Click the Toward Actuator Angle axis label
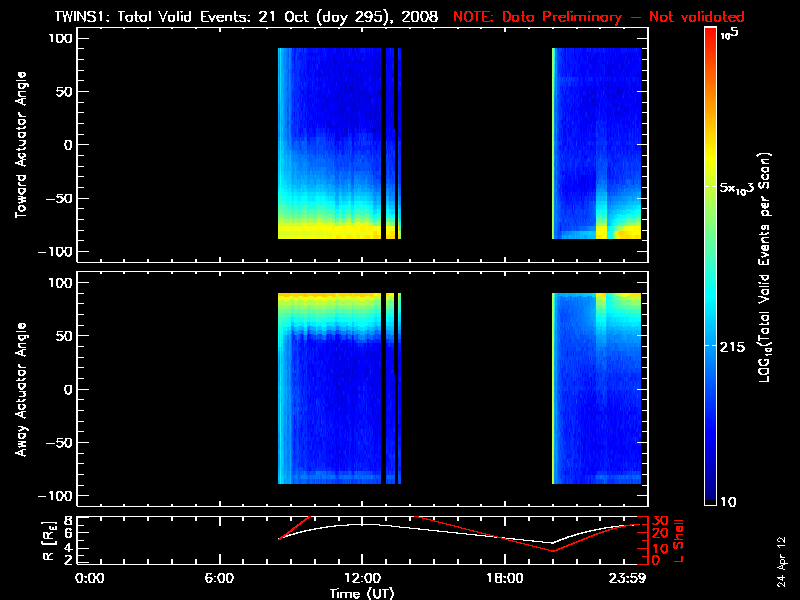Image resolution: width=800 pixels, height=600 pixels. click(x=19, y=145)
